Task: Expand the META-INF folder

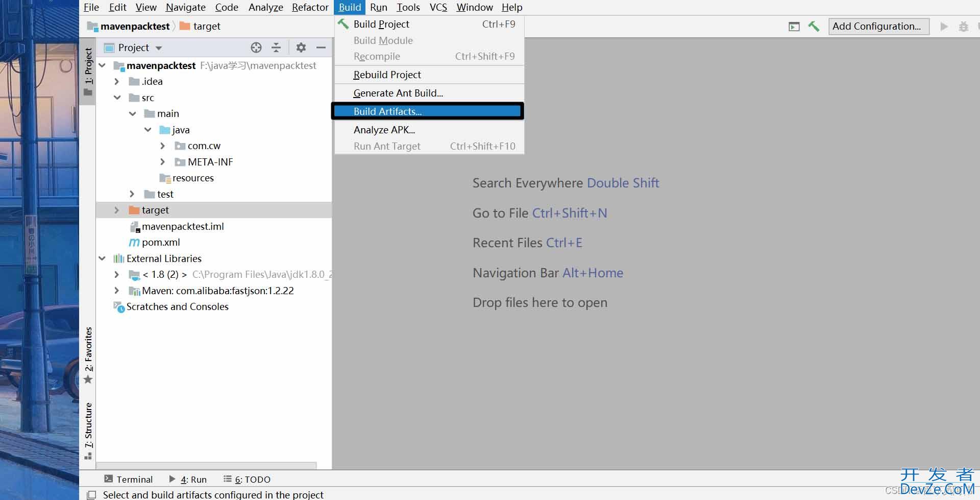Action: [x=163, y=162]
